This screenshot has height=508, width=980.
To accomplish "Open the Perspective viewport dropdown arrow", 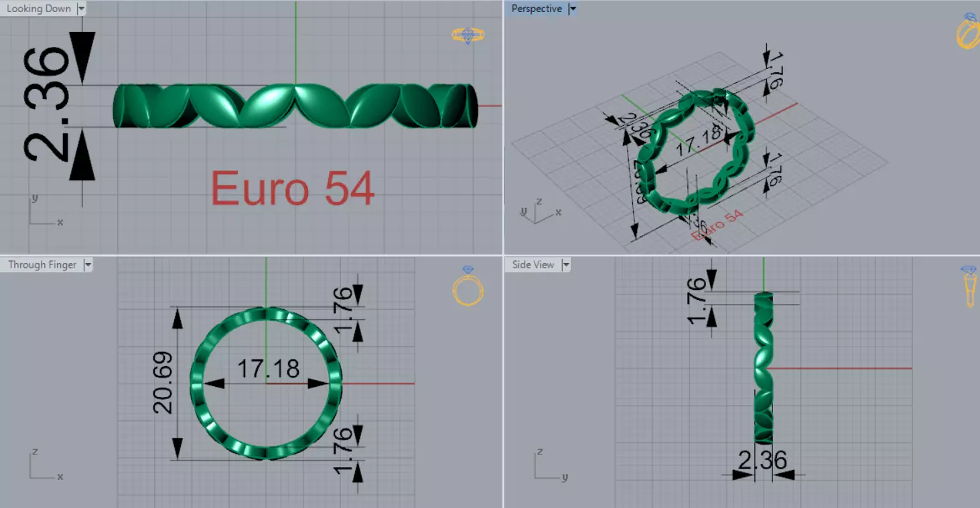I will coord(572,9).
